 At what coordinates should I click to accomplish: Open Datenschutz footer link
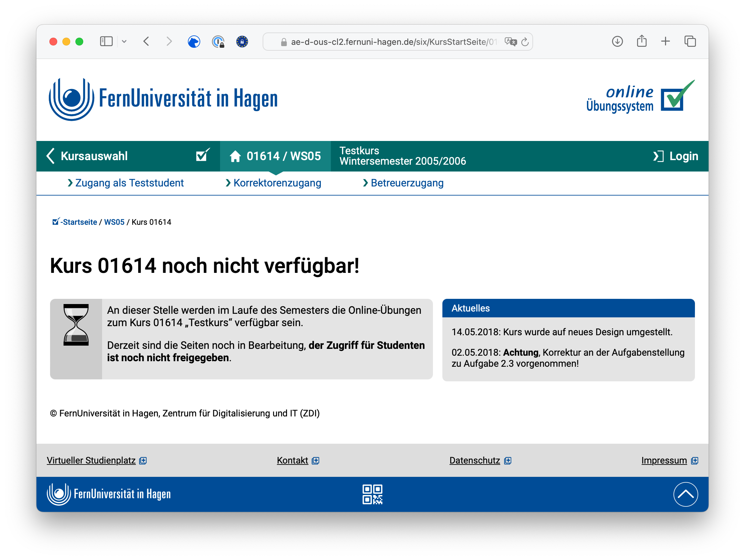[475, 460]
